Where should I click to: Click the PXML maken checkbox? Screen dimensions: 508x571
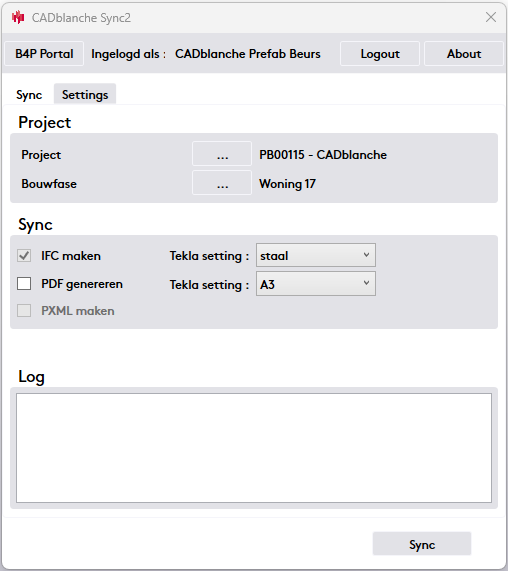24,311
